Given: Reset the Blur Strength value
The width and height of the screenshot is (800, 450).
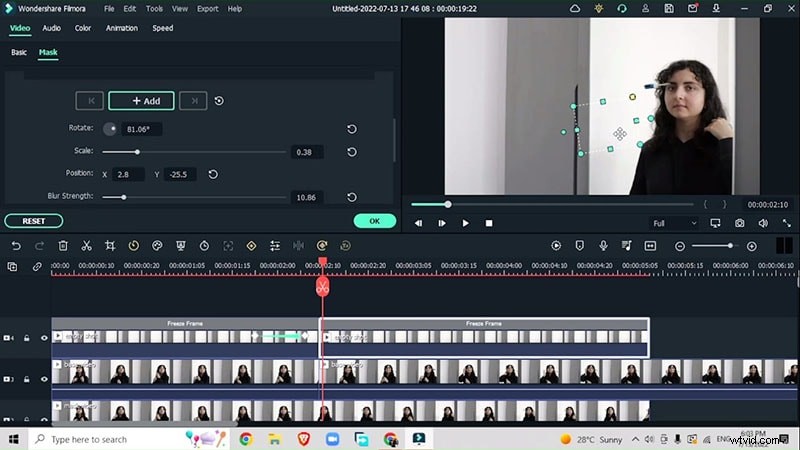Looking at the screenshot, I should point(352,197).
